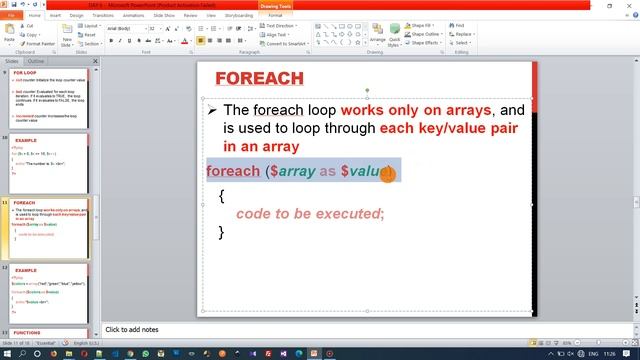Open the Replace dropdown

tap(462, 34)
